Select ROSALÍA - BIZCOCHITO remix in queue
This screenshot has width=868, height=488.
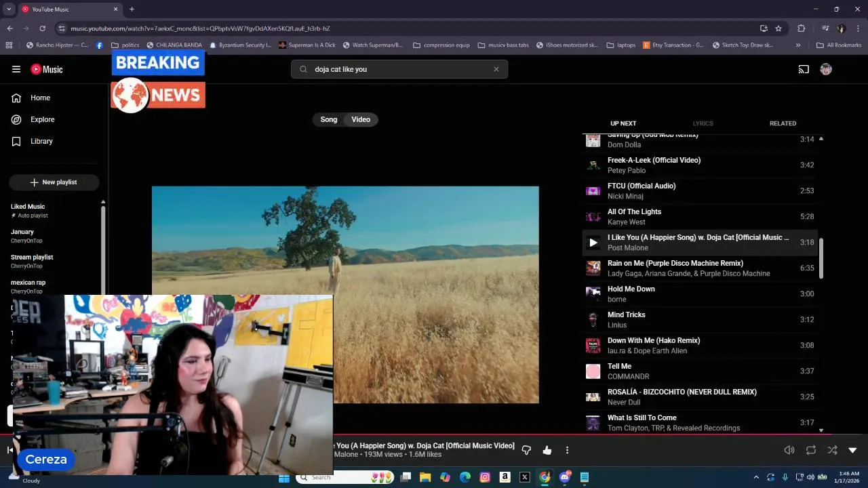click(700, 397)
